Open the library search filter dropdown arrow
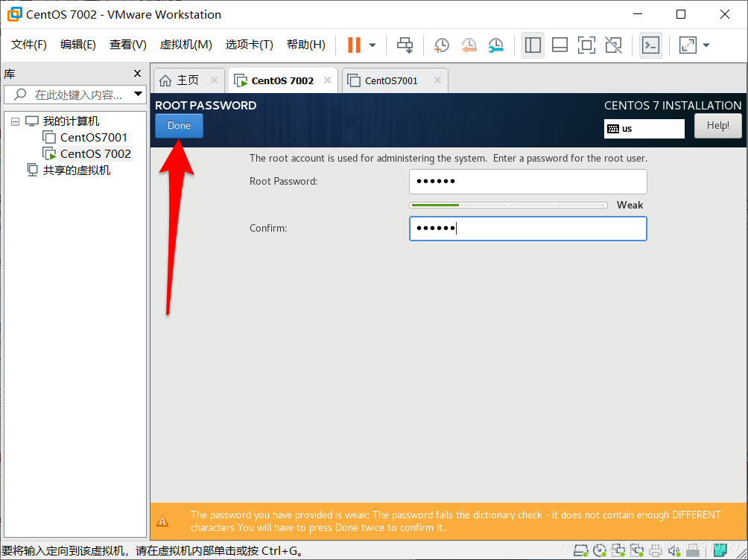The width and height of the screenshot is (748, 560). point(139,94)
